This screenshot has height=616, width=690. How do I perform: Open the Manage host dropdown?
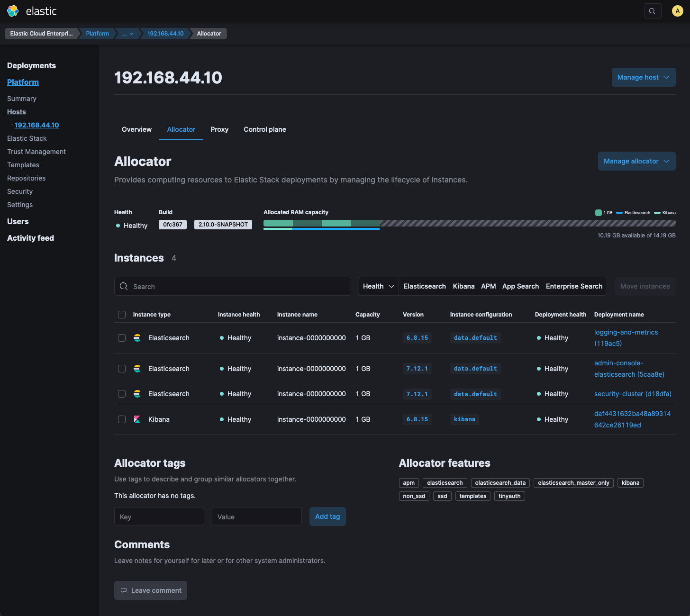click(644, 77)
